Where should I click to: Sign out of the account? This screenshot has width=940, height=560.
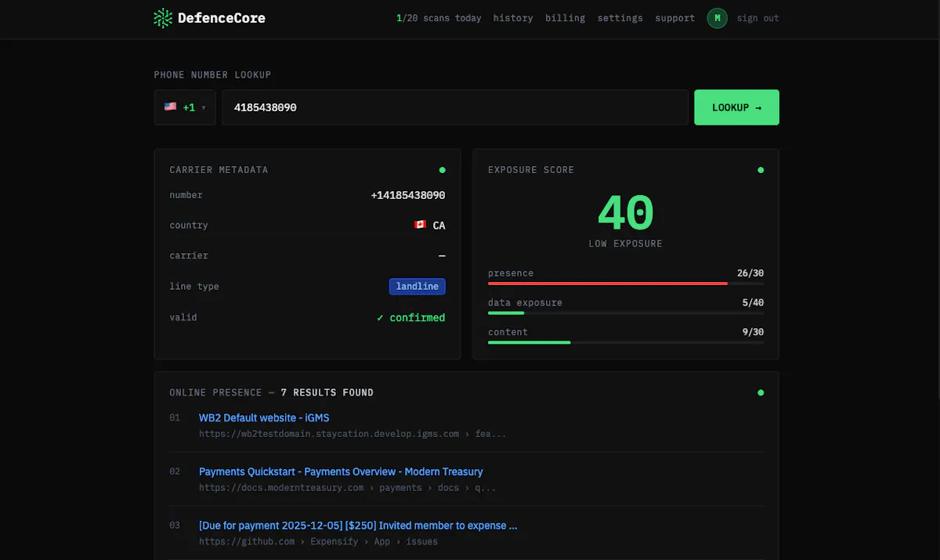coord(758,18)
